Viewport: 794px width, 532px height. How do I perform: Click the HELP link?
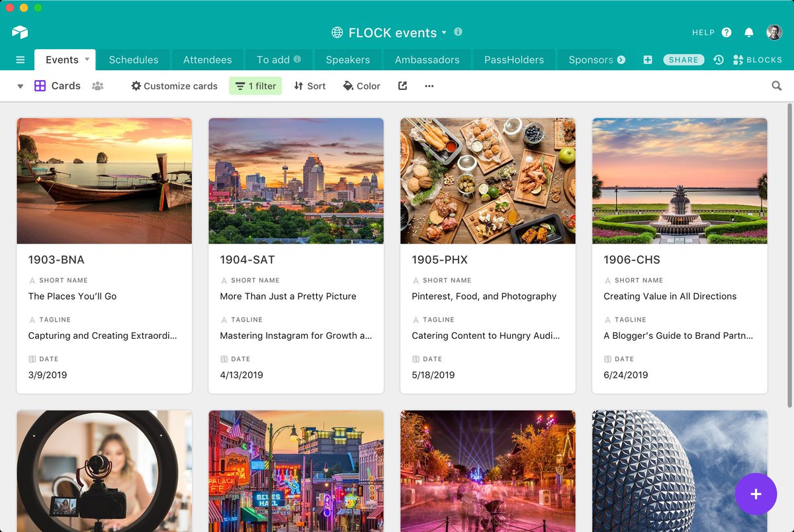pyautogui.click(x=703, y=32)
